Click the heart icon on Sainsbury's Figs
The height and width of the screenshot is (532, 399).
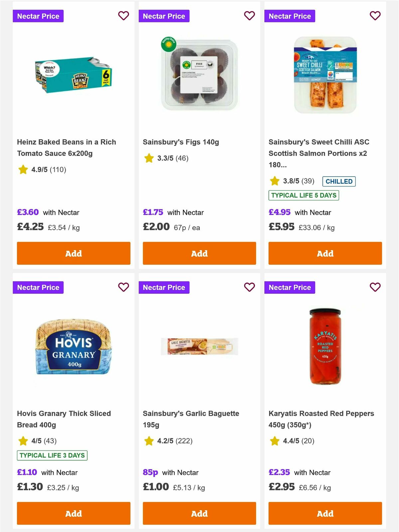249,16
